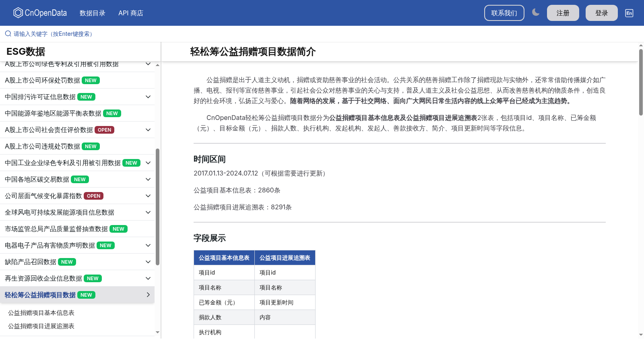Switch language with the En icon
The height and width of the screenshot is (345, 644).
[629, 13]
